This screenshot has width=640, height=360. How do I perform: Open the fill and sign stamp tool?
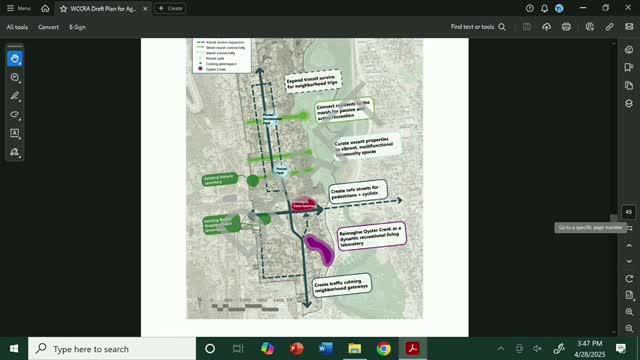coord(15,152)
